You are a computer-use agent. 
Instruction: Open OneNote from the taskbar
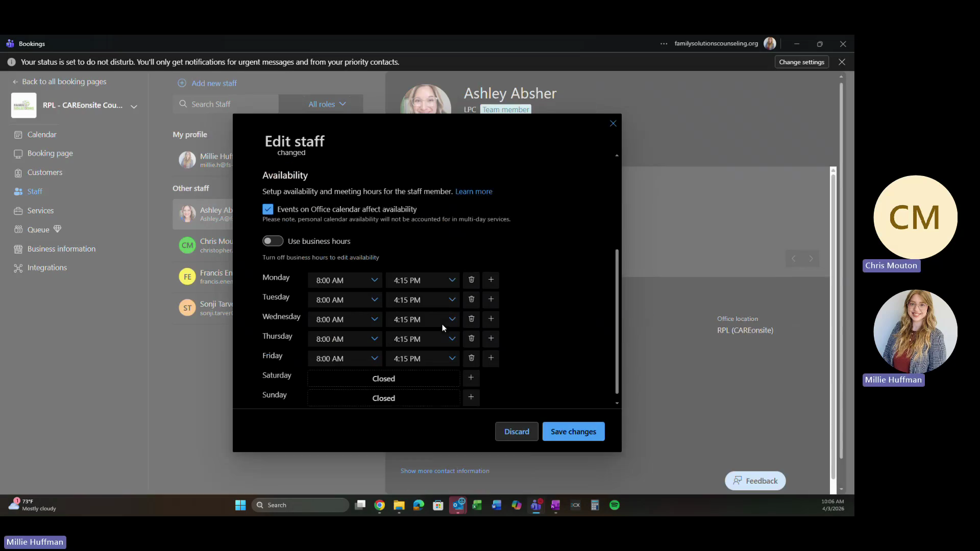point(555,505)
